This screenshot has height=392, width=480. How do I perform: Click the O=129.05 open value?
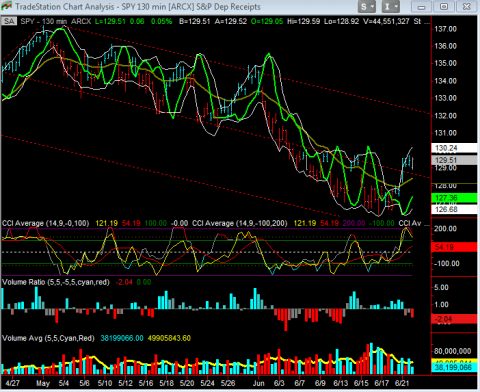pos(267,21)
